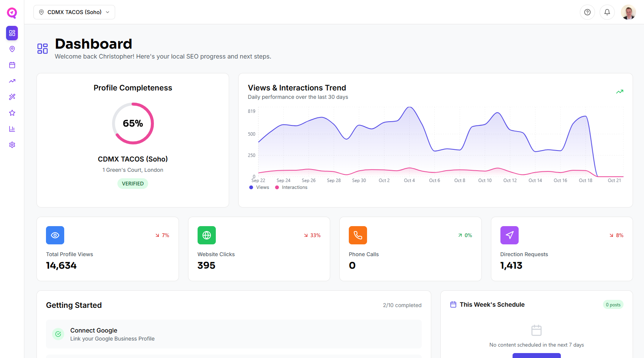Open the magic wand AI tools icon
644x358 pixels.
[x=12, y=97]
